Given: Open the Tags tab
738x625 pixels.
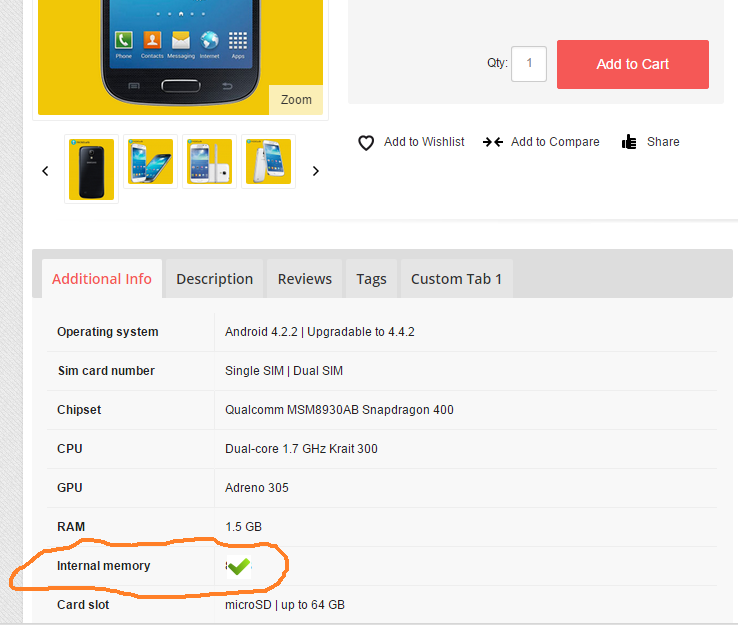Looking at the screenshot, I should (371, 279).
